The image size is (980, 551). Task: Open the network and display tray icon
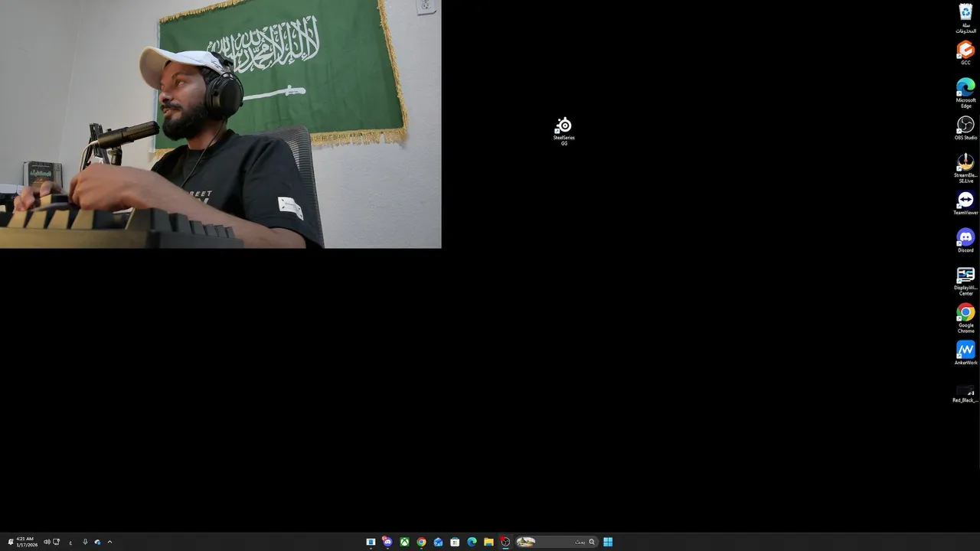[56, 542]
